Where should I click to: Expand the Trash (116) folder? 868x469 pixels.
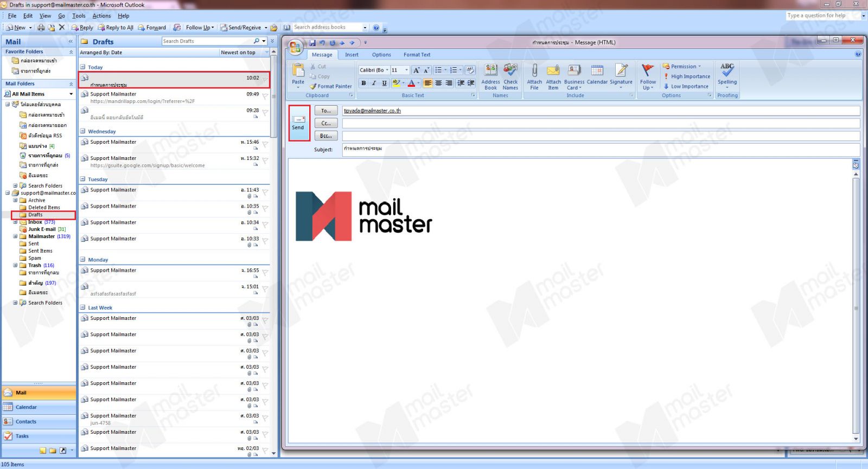[15, 265]
